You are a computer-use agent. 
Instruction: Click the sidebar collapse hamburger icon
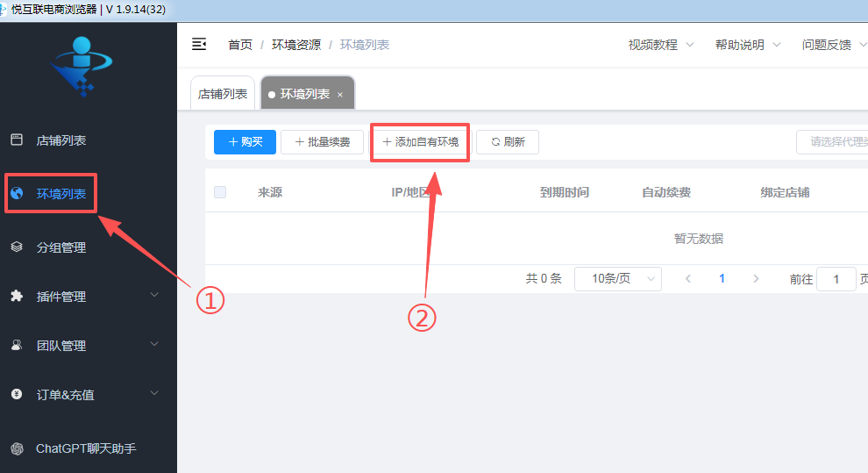coord(199,44)
